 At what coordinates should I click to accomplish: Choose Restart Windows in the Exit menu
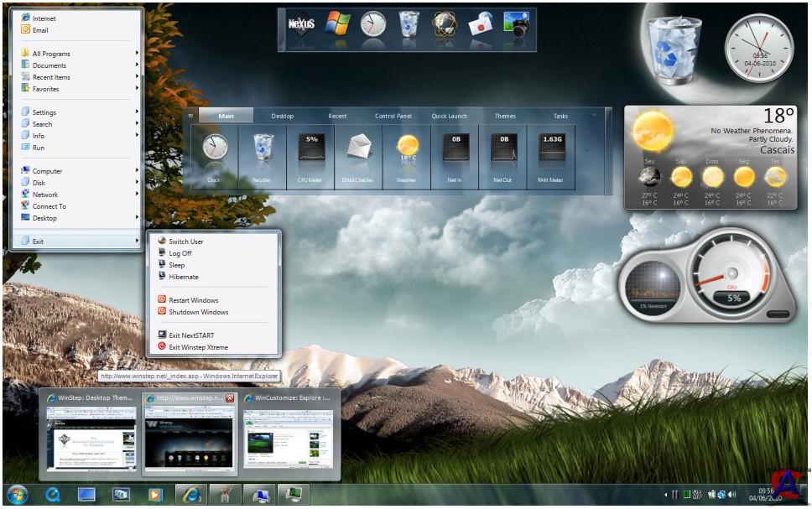click(x=193, y=300)
